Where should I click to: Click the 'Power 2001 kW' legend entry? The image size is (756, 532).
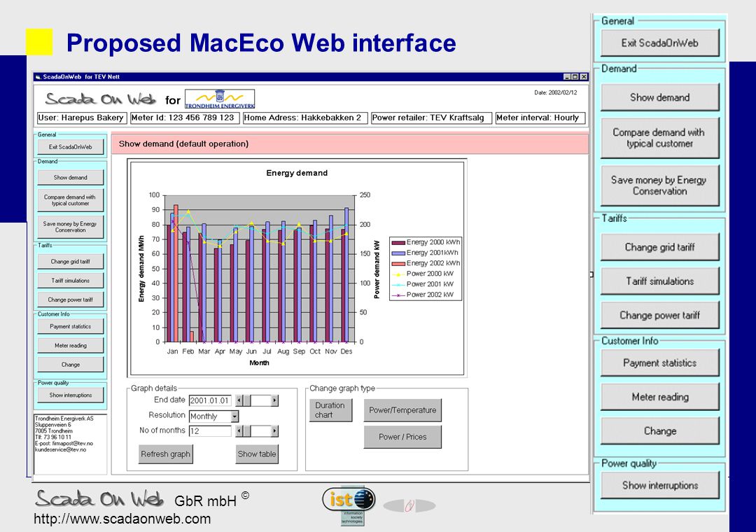click(423, 284)
